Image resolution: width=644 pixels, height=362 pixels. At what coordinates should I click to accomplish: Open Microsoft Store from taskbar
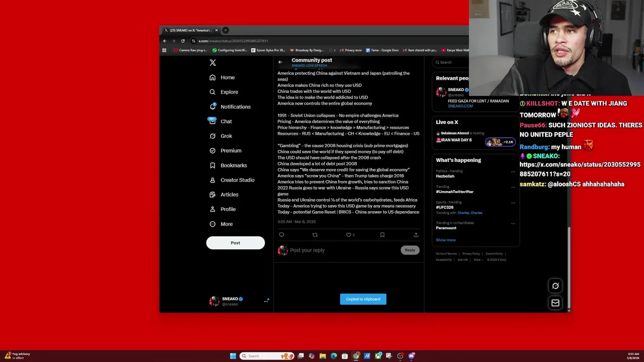(x=345, y=356)
